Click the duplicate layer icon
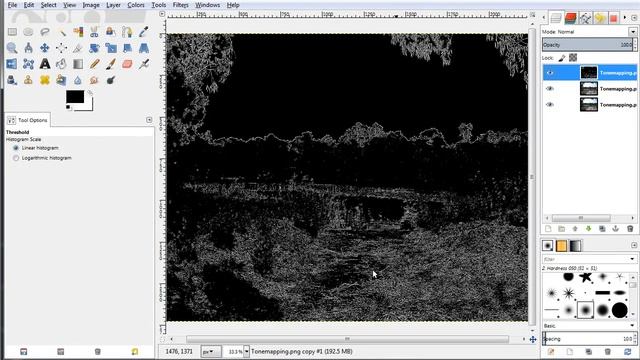640x360 pixels. pos(602,229)
